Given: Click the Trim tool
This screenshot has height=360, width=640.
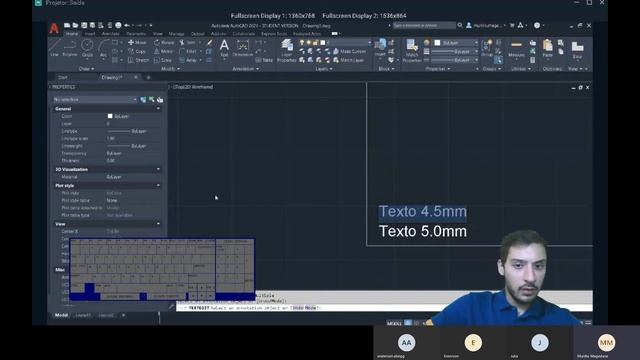Looking at the screenshot, I should [x=187, y=42].
